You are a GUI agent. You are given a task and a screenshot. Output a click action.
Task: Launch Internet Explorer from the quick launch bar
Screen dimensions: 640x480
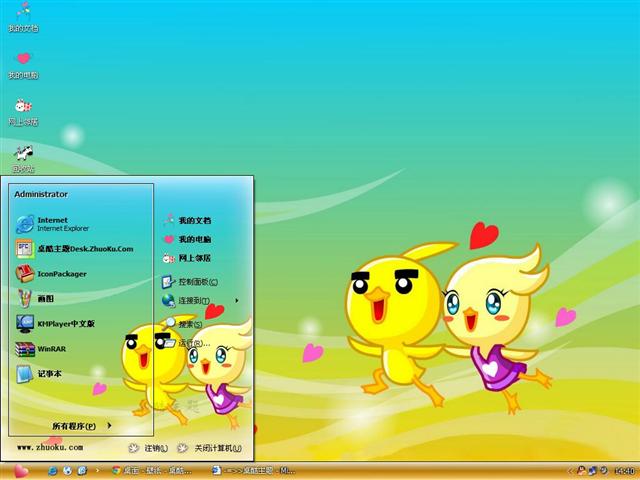[x=52, y=471]
